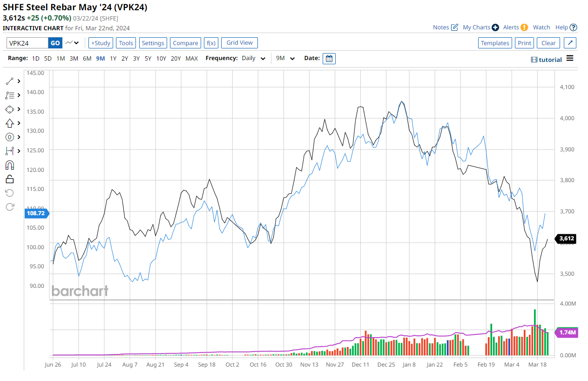Open My Charts
The height and width of the screenshot is (381, 588).
click(x=481, y=27)
